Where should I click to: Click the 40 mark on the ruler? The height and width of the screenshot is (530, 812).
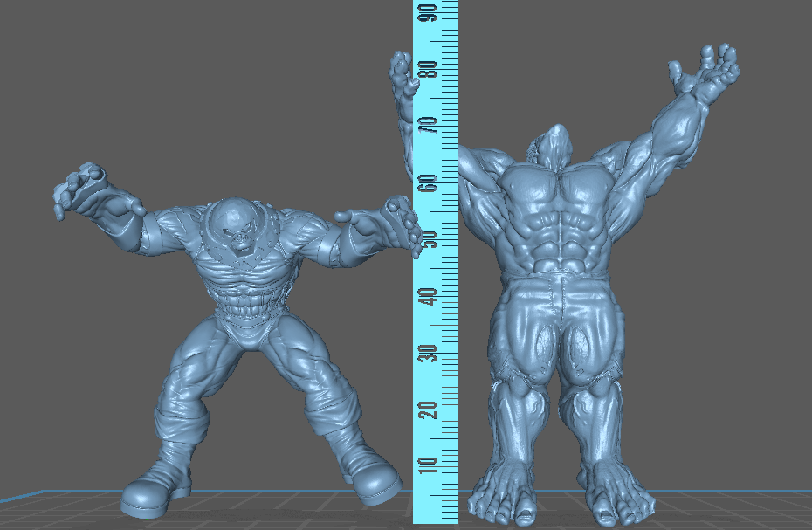[x=427, y=296]
